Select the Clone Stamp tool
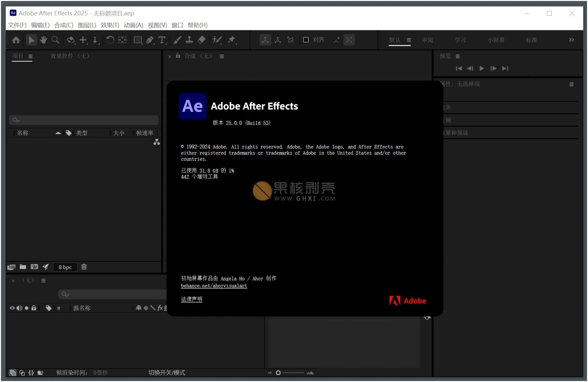 [189, 40]
